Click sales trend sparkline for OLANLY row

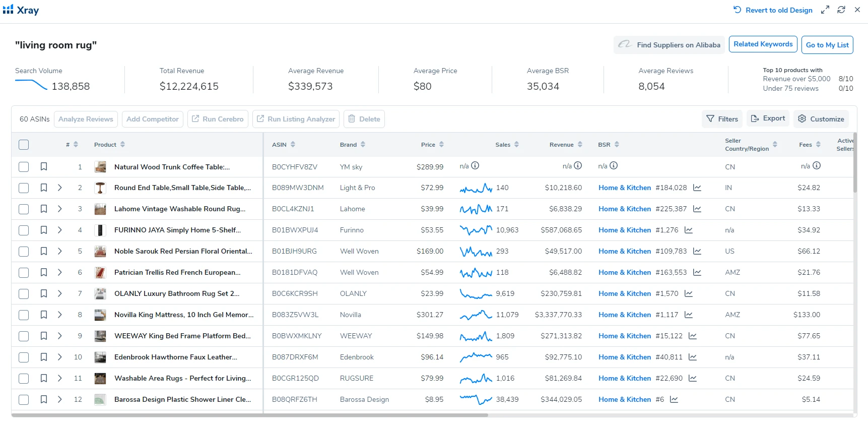475,293
